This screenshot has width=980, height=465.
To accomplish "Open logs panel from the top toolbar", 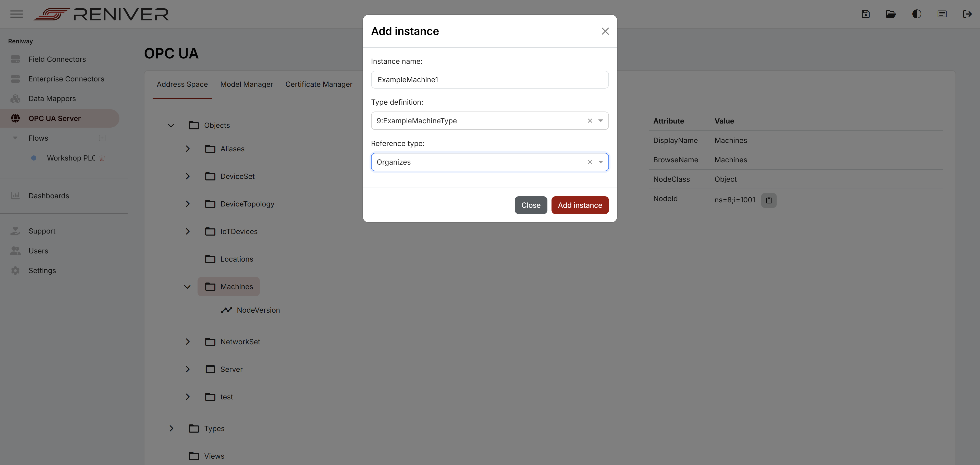I will 942,14.
